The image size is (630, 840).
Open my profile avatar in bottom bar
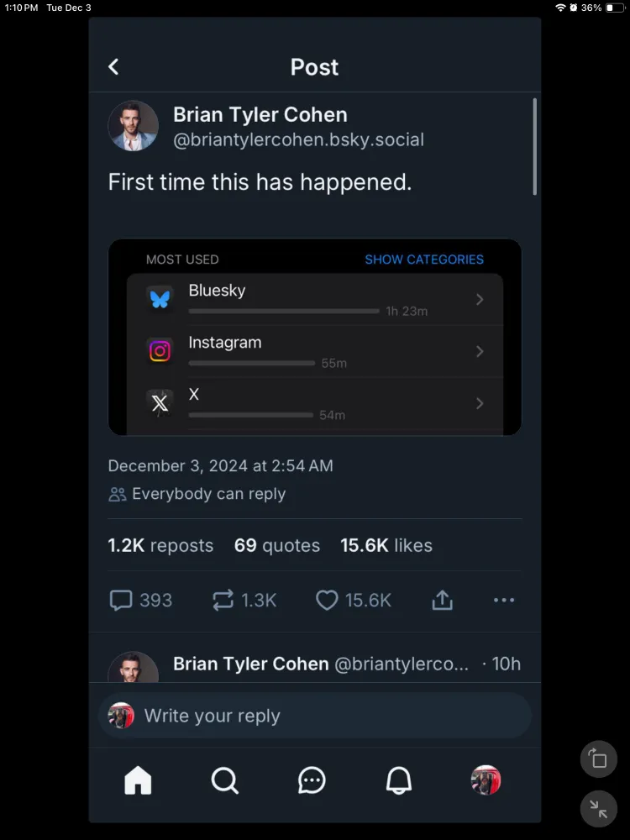(x=486, y=780)
